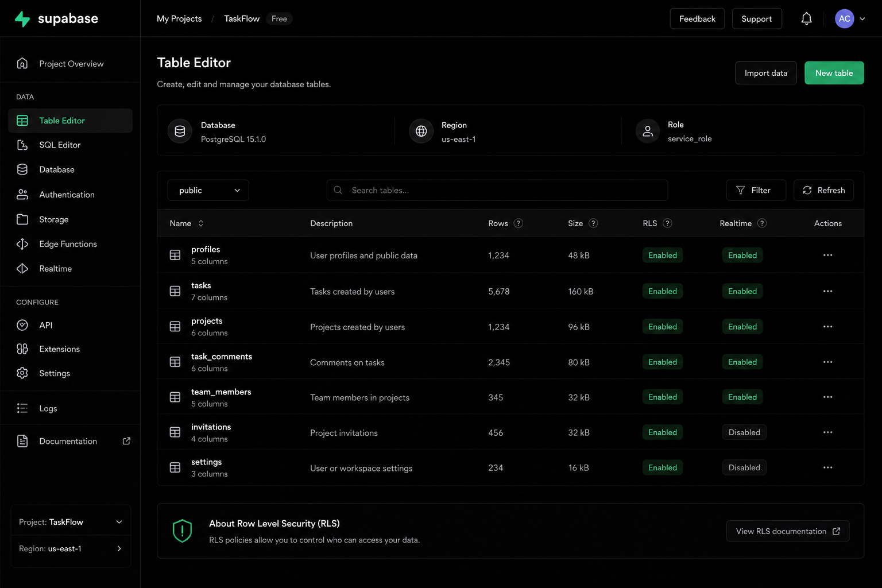Open the projects table name
The height and width of the screenshot is (588, 882).
click(x=207, y=321)
